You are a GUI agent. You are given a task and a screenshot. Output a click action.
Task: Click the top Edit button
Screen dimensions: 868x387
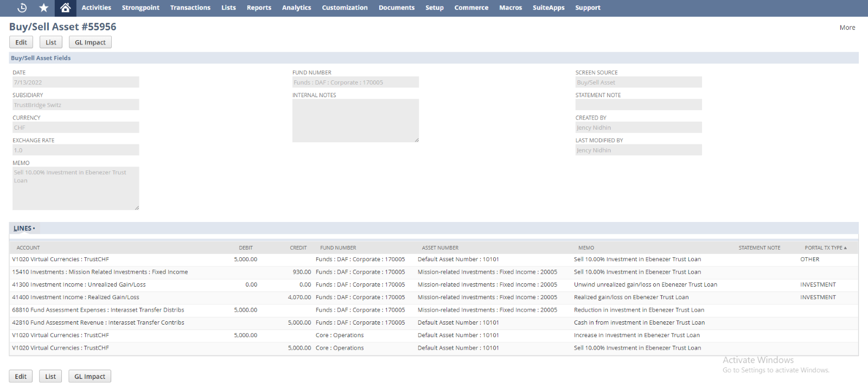[x=21, y=42]
